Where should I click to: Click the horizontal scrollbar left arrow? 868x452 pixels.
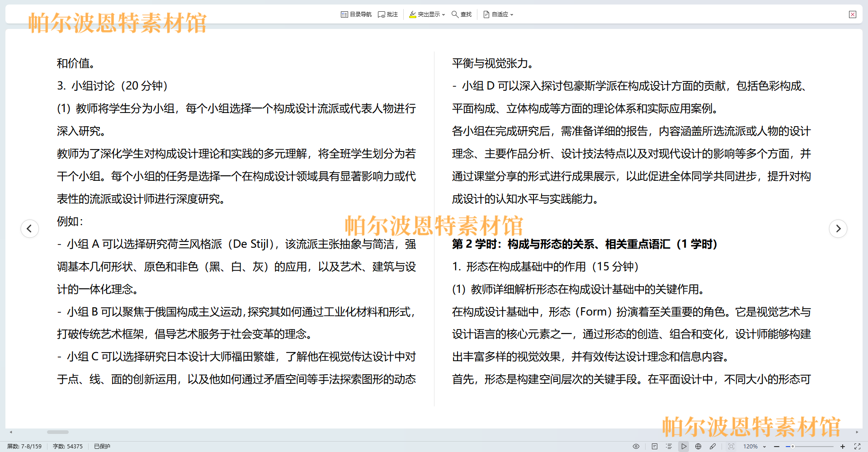pos(11,432)
